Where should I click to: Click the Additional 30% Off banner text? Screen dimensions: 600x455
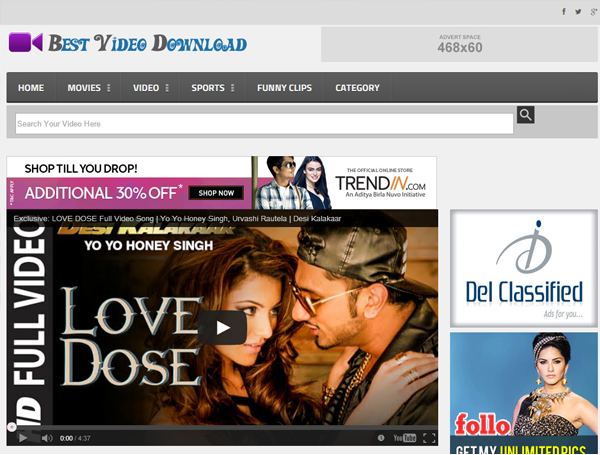(103, 192)
